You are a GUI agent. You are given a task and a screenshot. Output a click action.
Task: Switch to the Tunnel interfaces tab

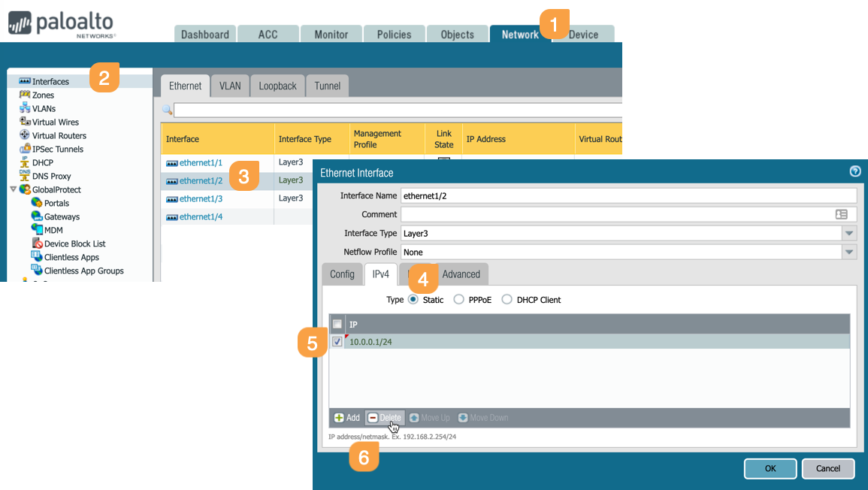click(327, 86)
